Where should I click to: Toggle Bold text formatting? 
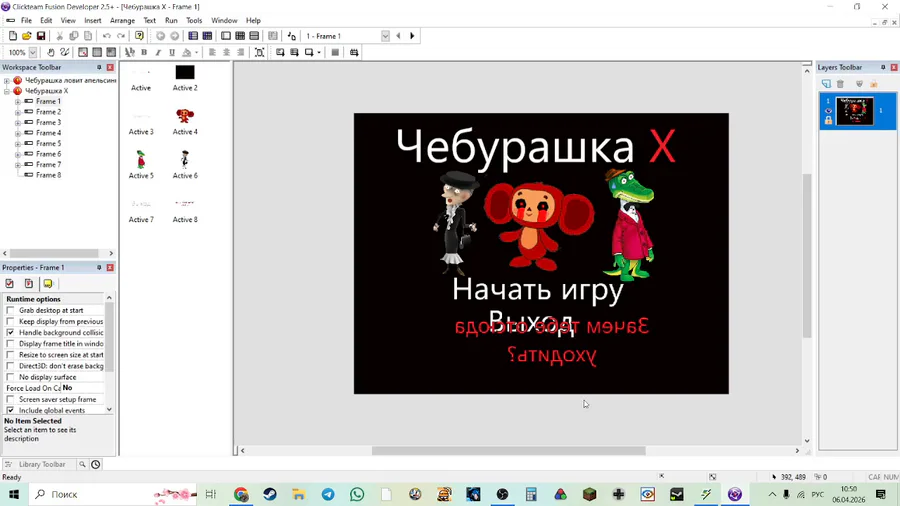144,52
